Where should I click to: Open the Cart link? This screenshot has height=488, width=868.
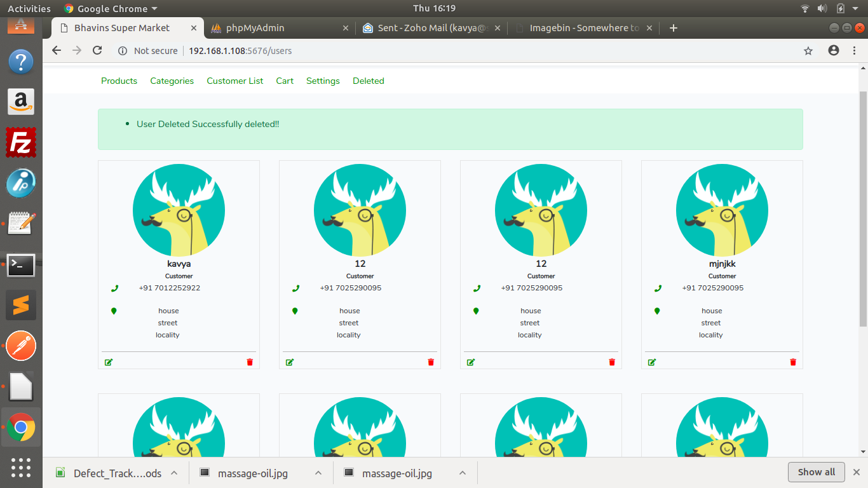285,81
